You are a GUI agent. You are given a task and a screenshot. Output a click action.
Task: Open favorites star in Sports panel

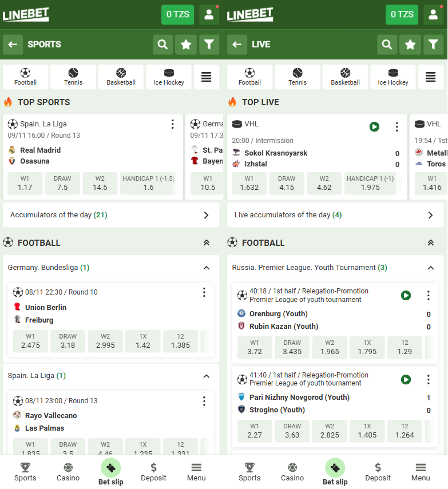[x=186, y=45]
